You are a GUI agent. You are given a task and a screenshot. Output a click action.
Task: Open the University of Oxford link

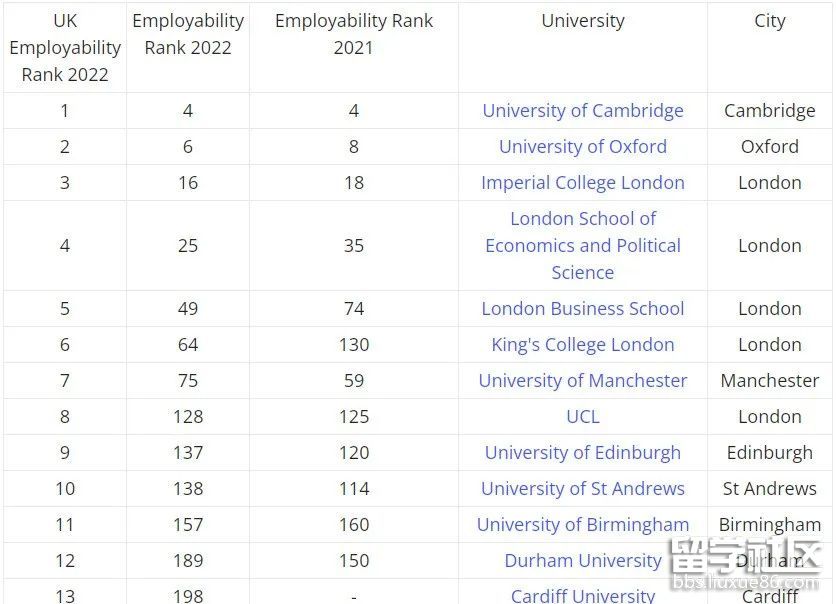click(583, 146)
